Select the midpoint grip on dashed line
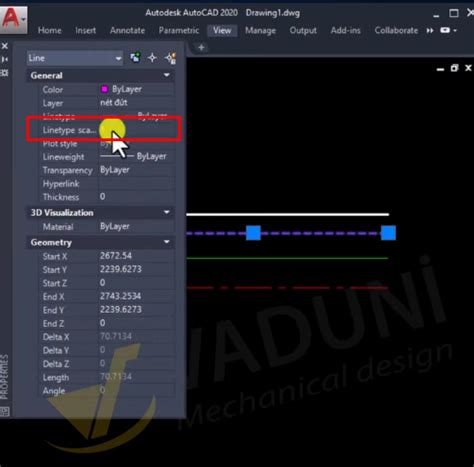 coord(253,233)
